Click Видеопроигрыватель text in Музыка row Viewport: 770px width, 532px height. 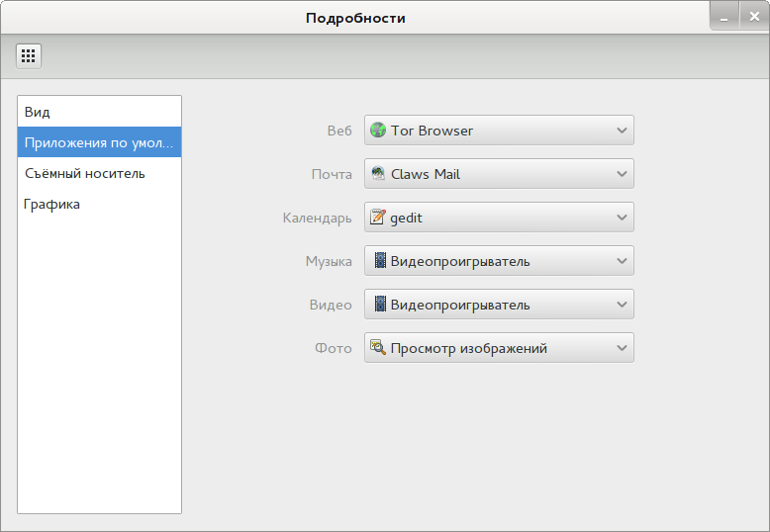(x=460, y=262)
